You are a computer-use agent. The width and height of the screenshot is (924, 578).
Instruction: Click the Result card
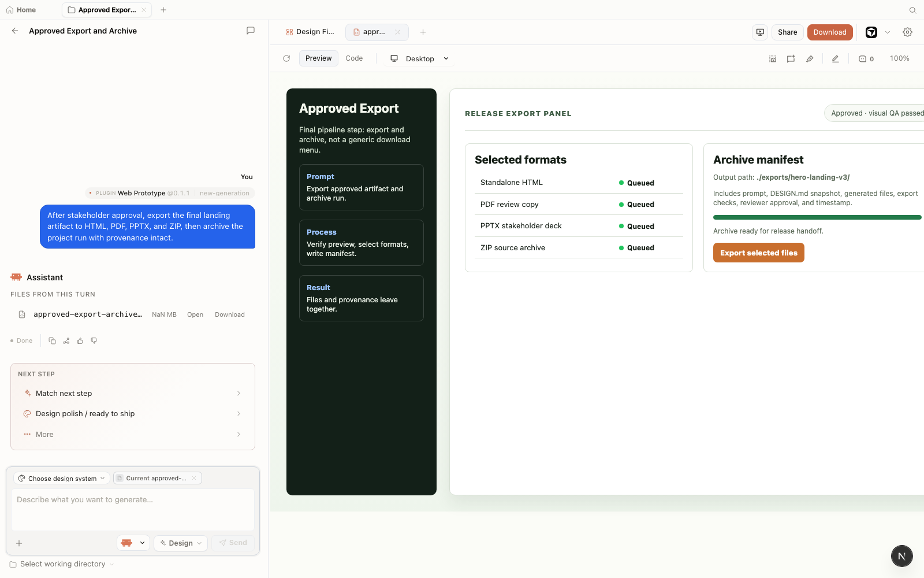[x=362, y=298]
